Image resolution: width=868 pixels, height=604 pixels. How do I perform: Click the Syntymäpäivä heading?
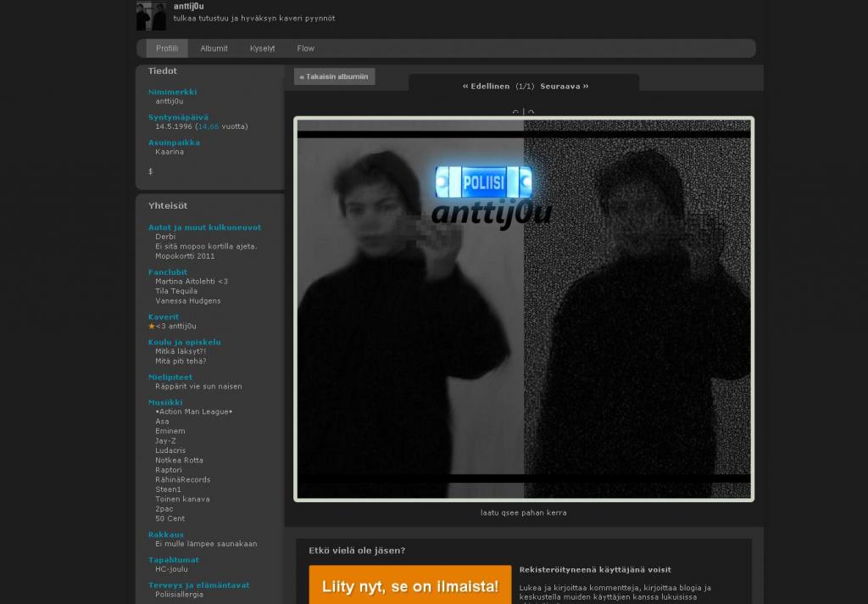click(x=178, y=117)
